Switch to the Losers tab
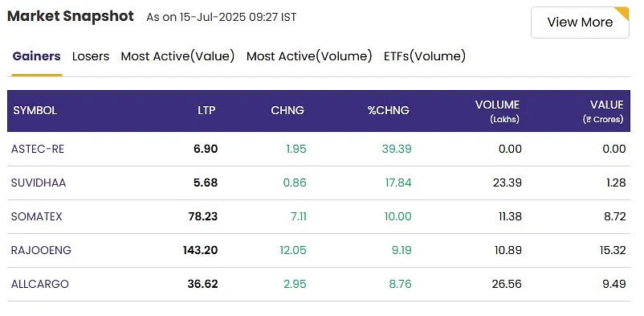 click(91, 56)
